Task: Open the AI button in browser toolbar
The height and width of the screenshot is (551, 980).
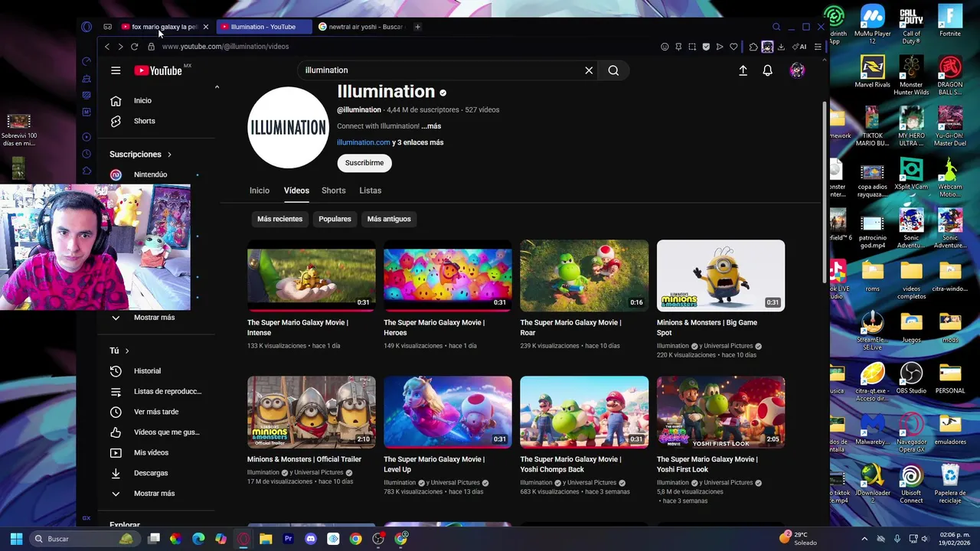Action: [x=800, y=47]
